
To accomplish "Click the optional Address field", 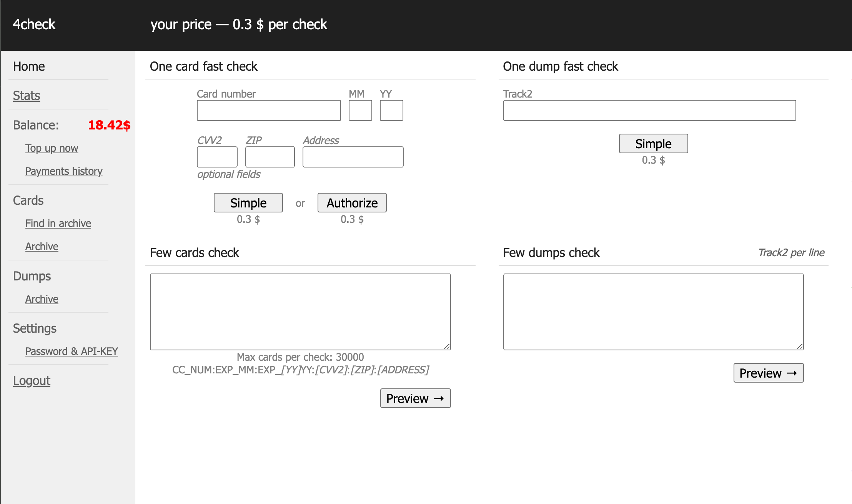I will pyautogui.click(x=353, y=157).
